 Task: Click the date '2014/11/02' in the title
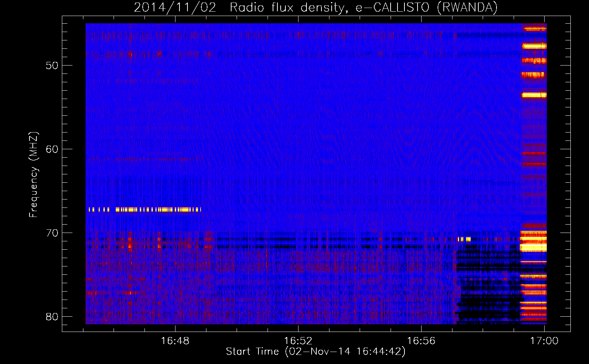175,8
